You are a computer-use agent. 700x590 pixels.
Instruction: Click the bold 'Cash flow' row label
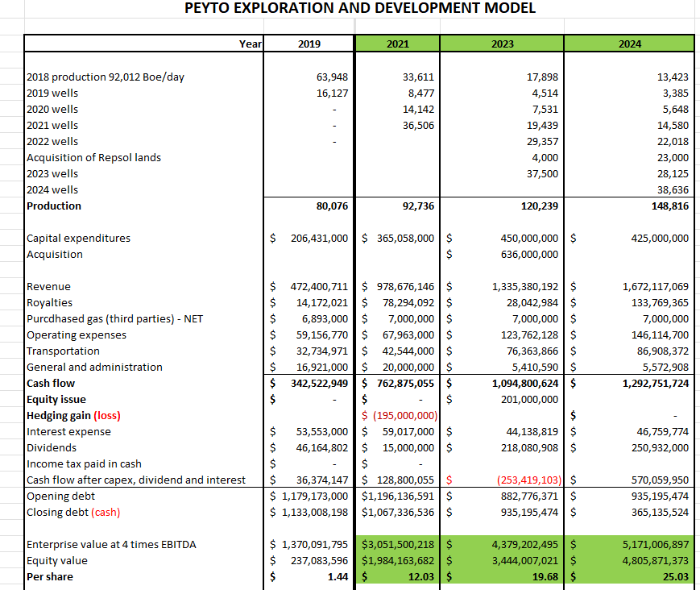tap(51, 383)
